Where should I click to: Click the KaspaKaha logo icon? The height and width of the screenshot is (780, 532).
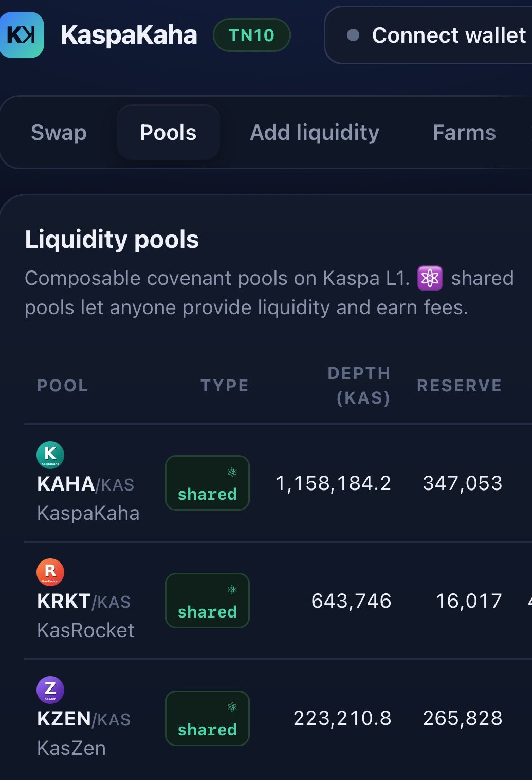(x=22, y=35)
